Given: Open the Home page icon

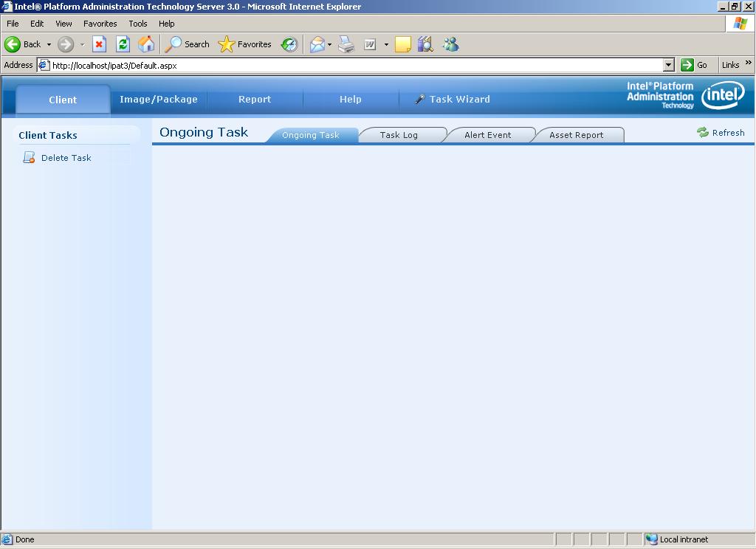Looking at the screenshot, I should point(146,44).
